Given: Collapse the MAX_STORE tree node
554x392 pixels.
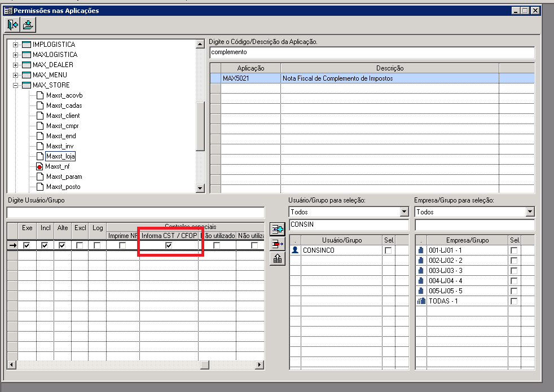Looking at the screenshot, I should click(x=15, y=86).
